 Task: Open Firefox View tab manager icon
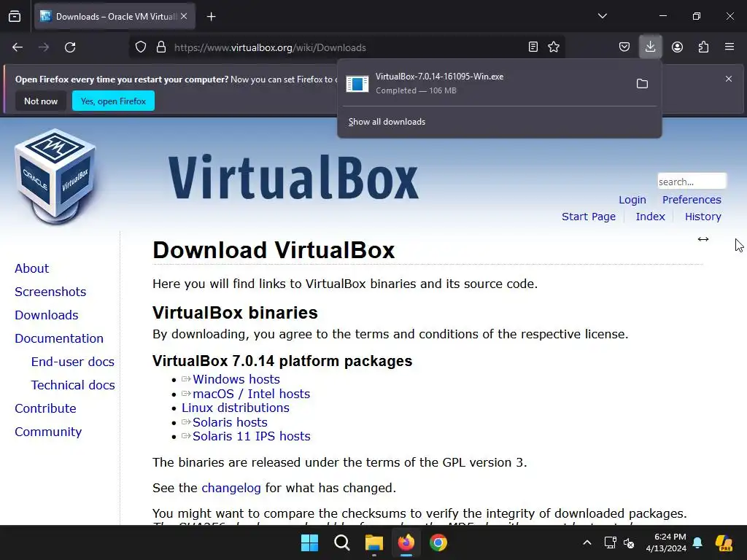[15, 16]
